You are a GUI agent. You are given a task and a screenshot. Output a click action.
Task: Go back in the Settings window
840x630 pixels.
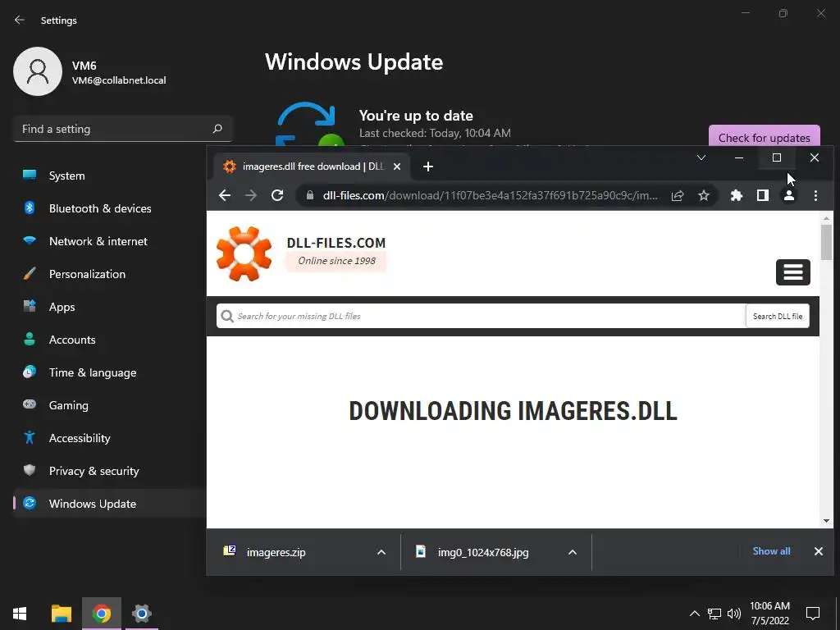pos(20,20)
